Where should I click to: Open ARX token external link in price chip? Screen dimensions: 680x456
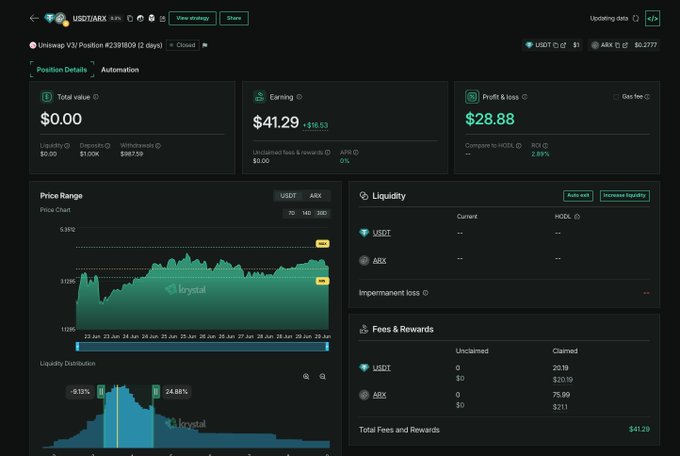625,45
